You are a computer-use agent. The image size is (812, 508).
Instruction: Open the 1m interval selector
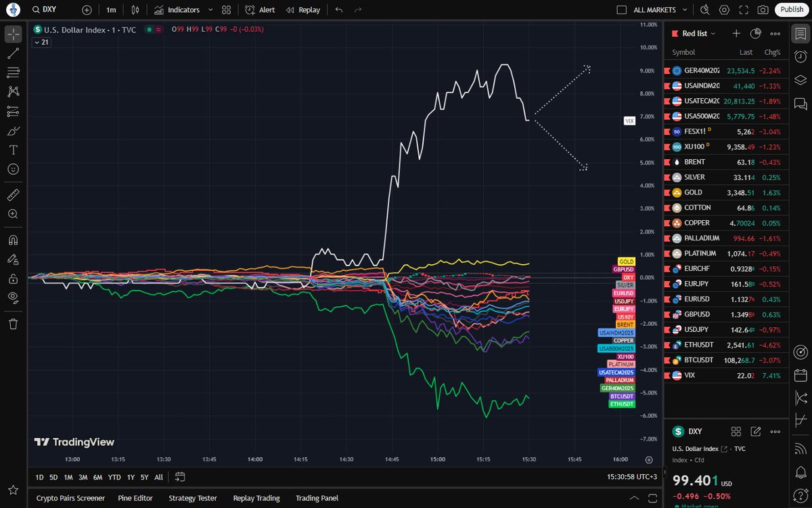click(x=111, y=10)
